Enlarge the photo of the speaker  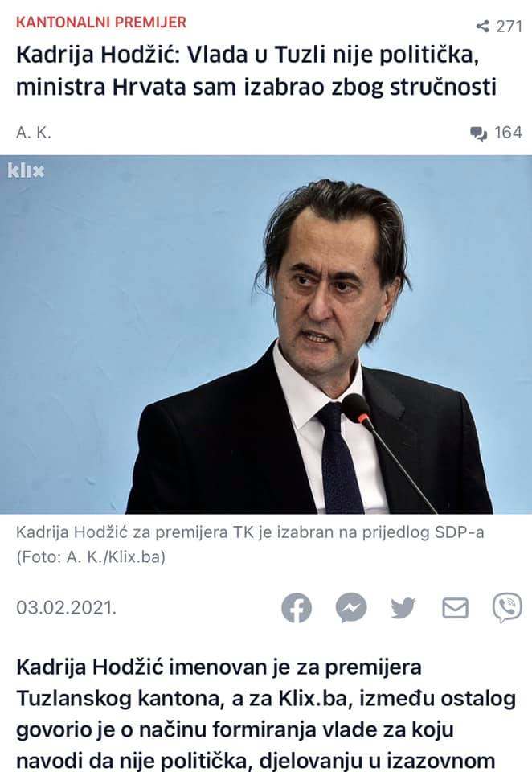tap(266, 335)
